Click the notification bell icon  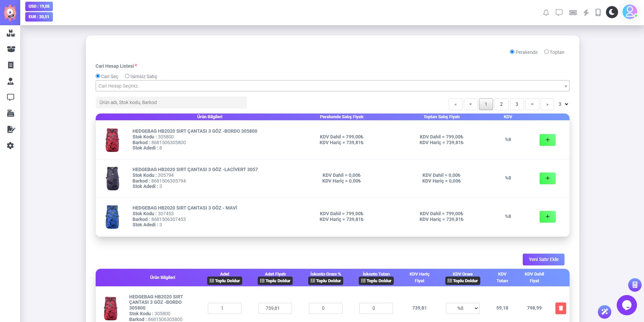coord(546,13)
